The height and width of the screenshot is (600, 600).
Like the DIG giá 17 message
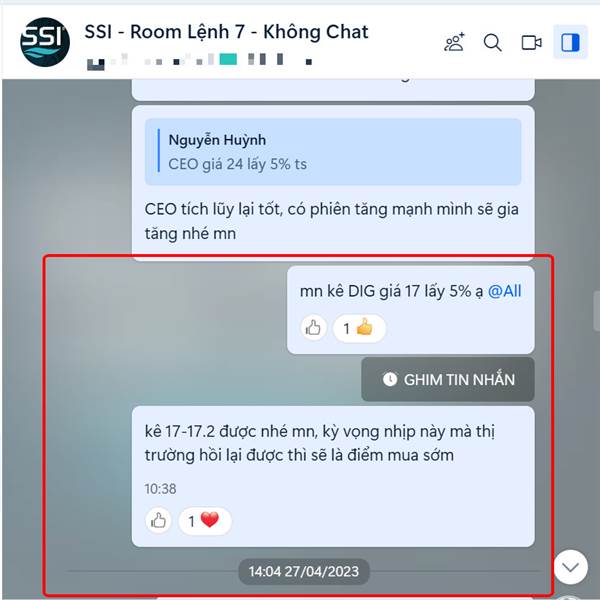pyautogui.click(x=313, y=328)
